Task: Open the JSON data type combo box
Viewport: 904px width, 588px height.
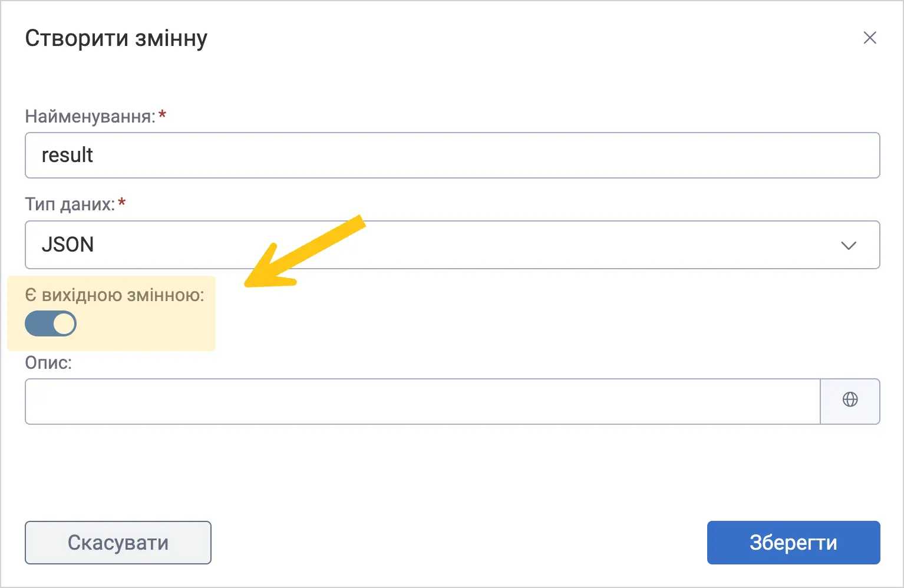Action: tap(452, 245)
